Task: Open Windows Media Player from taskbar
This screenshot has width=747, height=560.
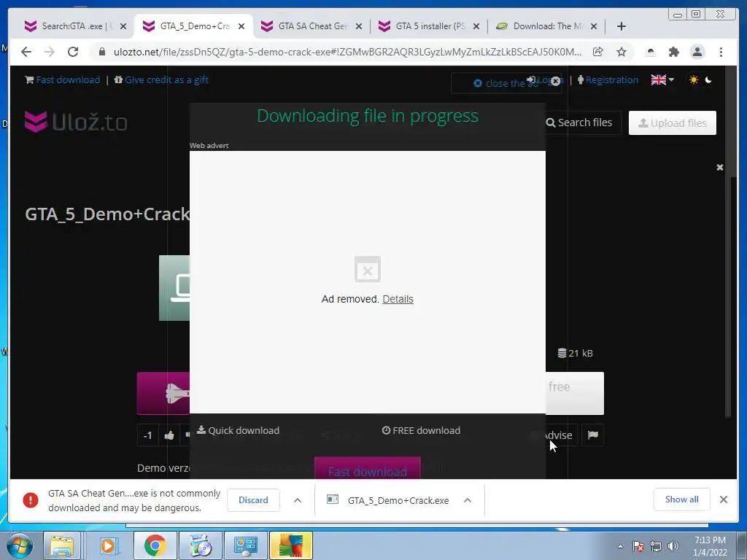Action: tap(108, 545)
